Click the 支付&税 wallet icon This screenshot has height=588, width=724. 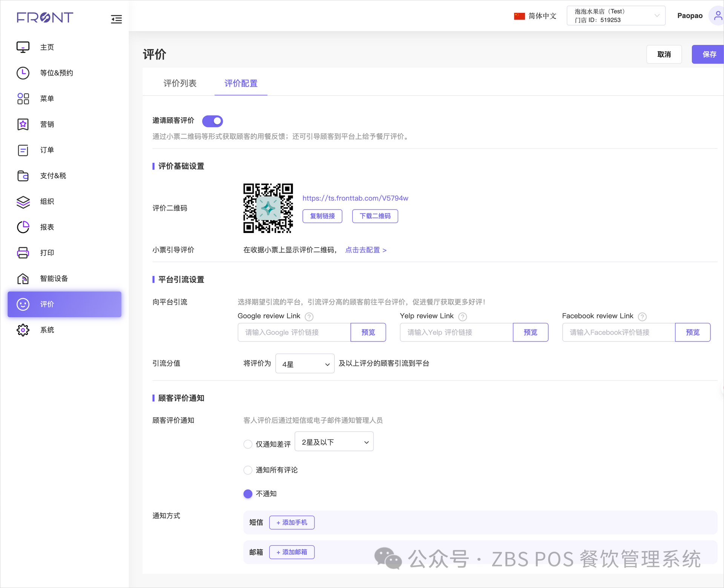(x=23, y=176)
